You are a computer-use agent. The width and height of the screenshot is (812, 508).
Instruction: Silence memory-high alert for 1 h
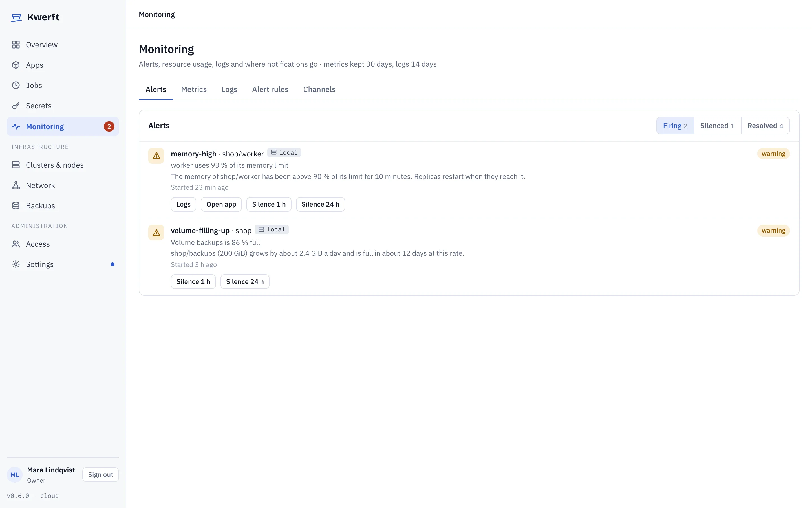(x=269, y=204)
